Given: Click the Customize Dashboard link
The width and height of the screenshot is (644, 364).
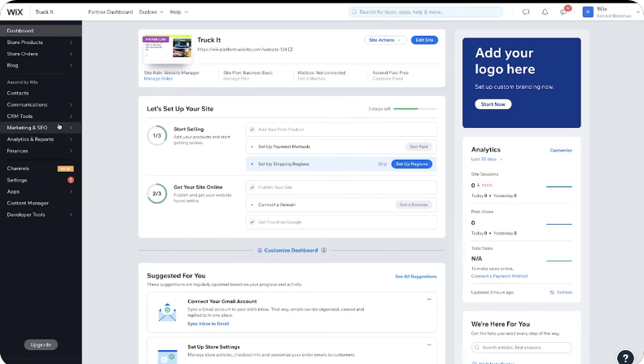Looking at the screenshot, I should click(x=291, y=250).
